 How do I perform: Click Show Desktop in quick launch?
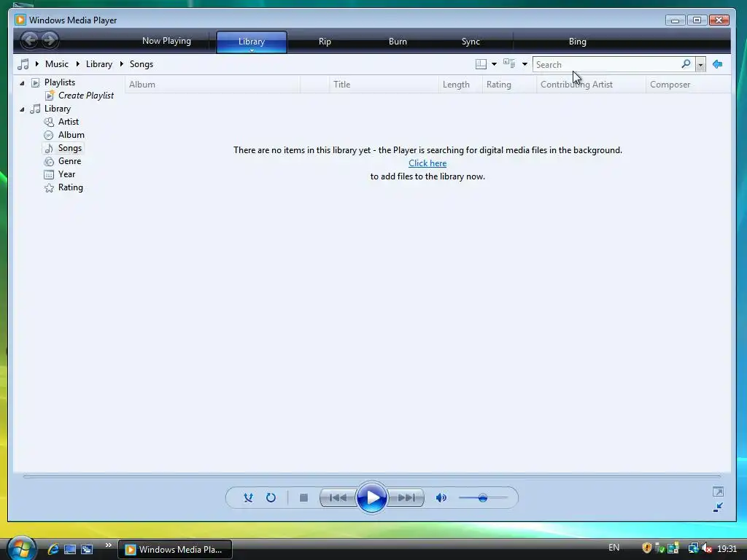[x=70, y=550]
